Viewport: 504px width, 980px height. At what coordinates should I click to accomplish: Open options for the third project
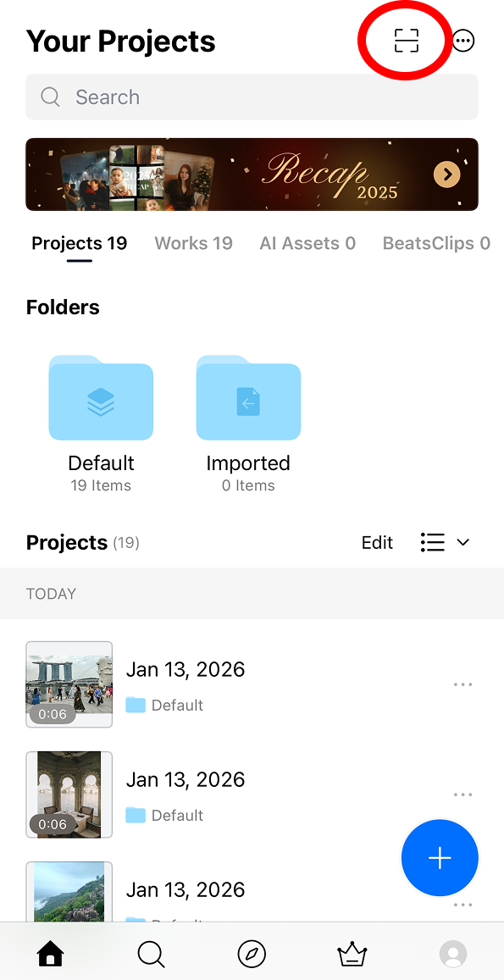462,905
